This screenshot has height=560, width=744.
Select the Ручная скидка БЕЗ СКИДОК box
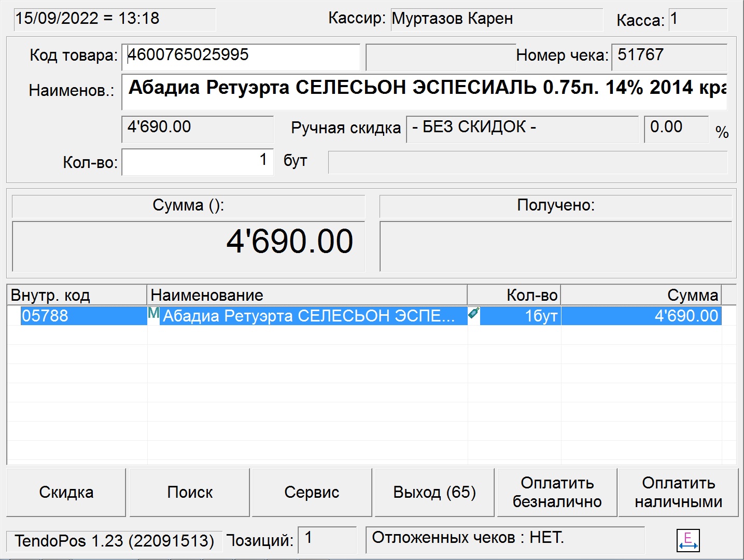(523, 129)
